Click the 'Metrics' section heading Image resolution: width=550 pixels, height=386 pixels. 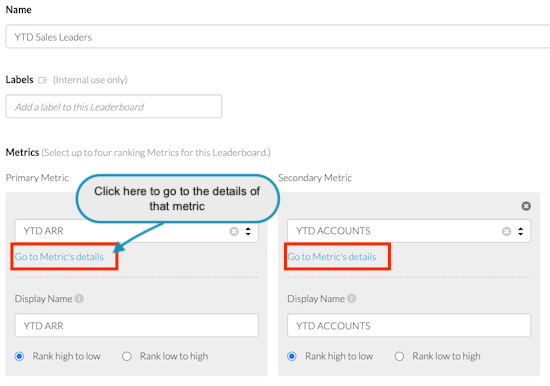22,152
